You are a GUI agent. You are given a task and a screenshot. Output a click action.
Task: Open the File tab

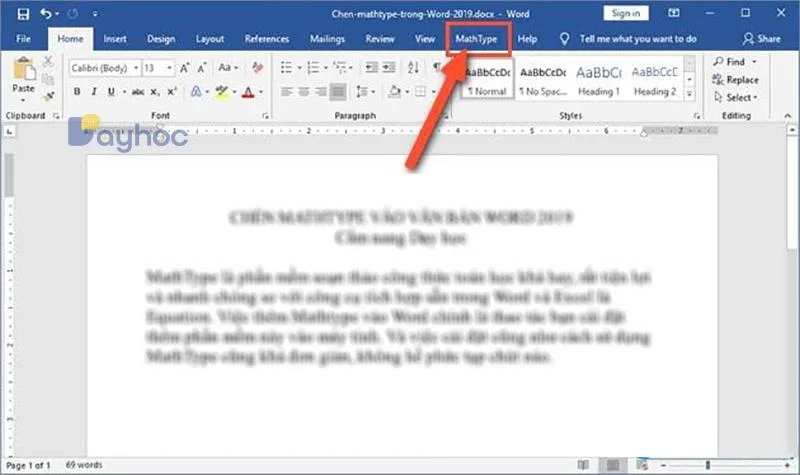click(23, 39)
